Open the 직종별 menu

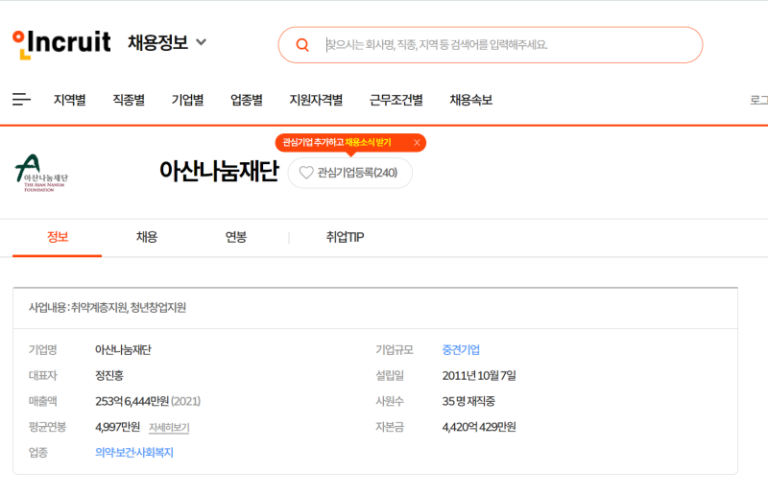128,100
